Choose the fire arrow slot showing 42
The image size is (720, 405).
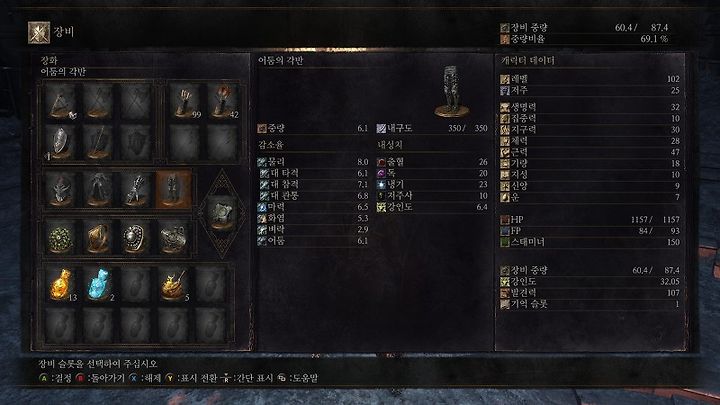[222, 101]
